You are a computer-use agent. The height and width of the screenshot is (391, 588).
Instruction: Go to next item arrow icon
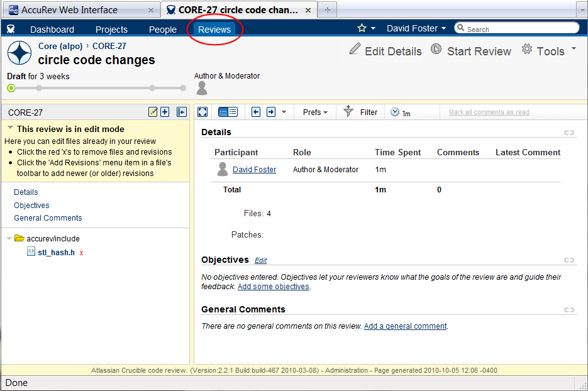271,112
